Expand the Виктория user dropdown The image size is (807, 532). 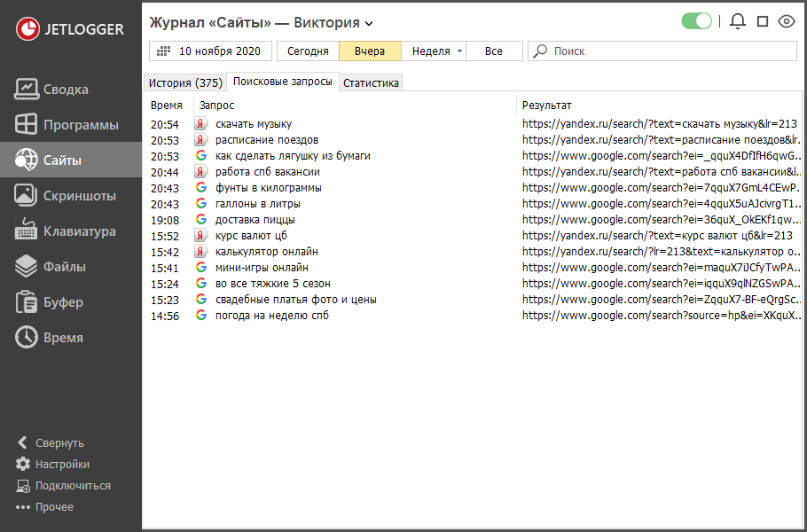click(x=370, y=23)
